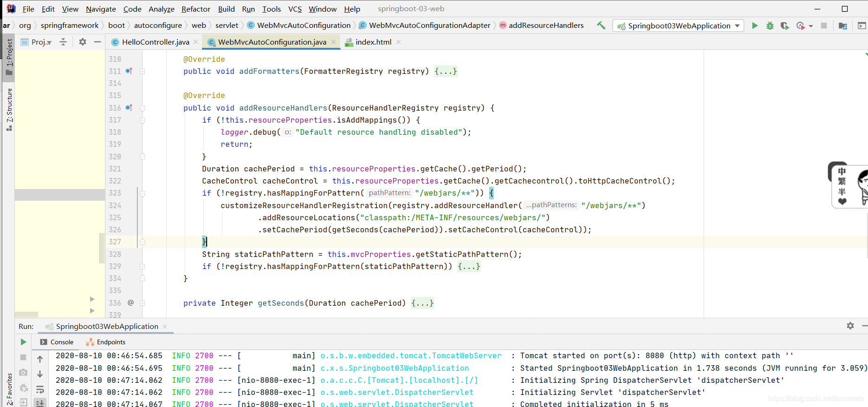Open the Springboot03WebApplication run configuration dropdown
868x407 pixels.
click(x=679, y=26)
